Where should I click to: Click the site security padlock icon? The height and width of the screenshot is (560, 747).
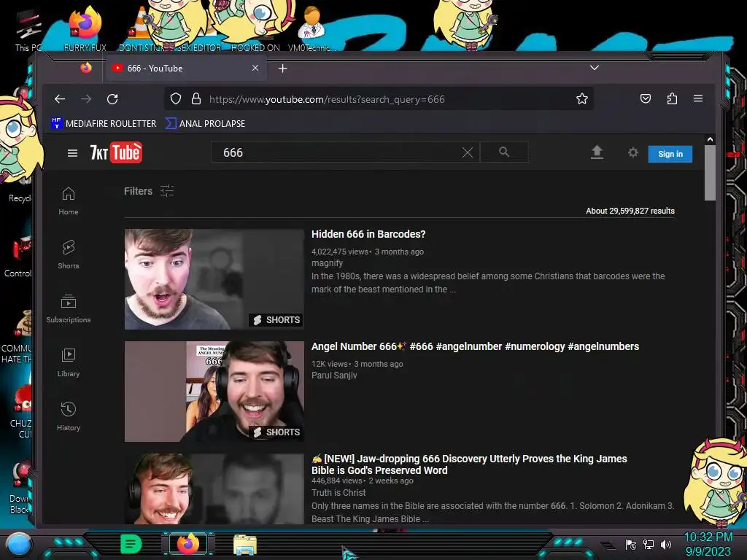(x=196, y=98)
